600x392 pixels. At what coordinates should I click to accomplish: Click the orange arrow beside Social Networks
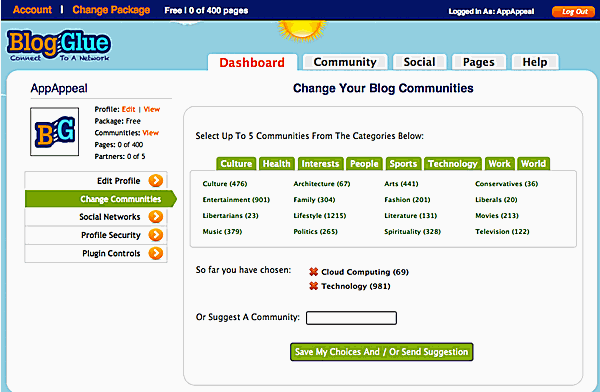(x=156, y=217)
